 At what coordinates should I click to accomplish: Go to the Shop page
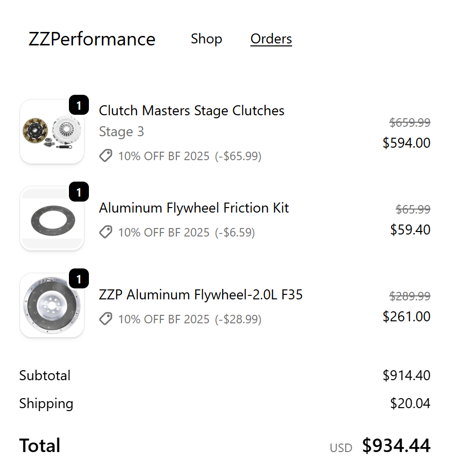pos(206,39)
